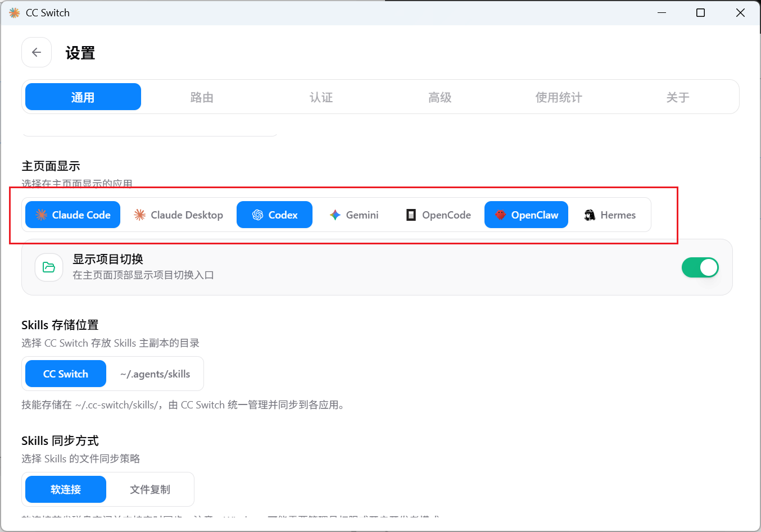
Task: Maximize the CC Switch window
Action: click(700, 12)
